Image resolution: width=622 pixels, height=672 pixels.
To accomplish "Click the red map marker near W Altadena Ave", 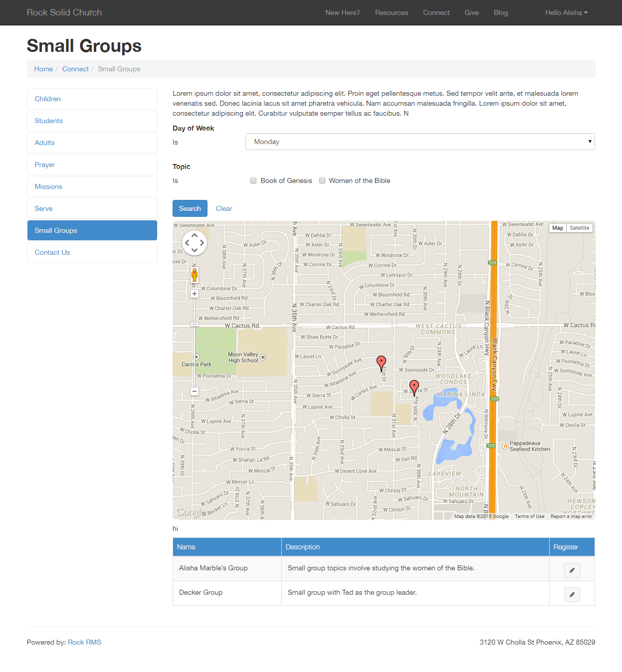I will coord(381,364).
